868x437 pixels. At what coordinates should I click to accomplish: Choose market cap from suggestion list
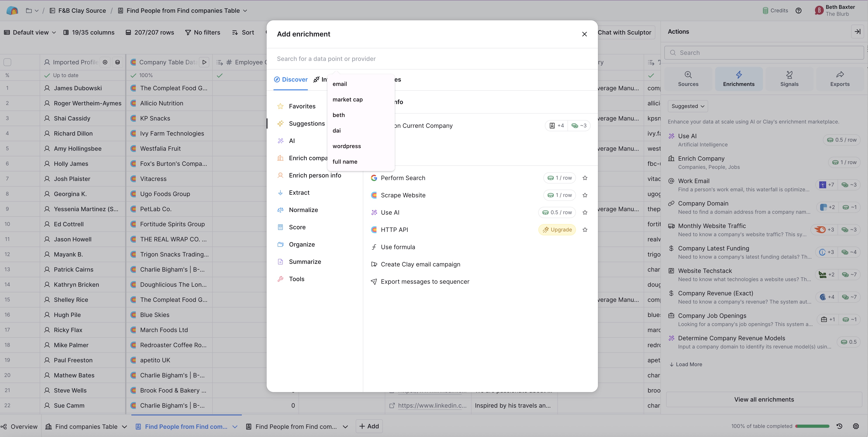coord(348,100)
